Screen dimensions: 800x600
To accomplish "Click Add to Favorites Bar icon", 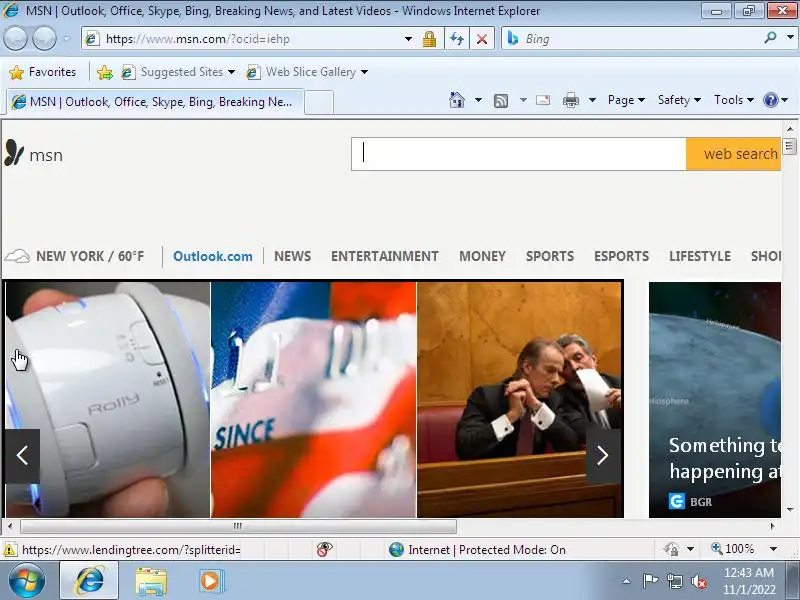I will click(105, 72).
